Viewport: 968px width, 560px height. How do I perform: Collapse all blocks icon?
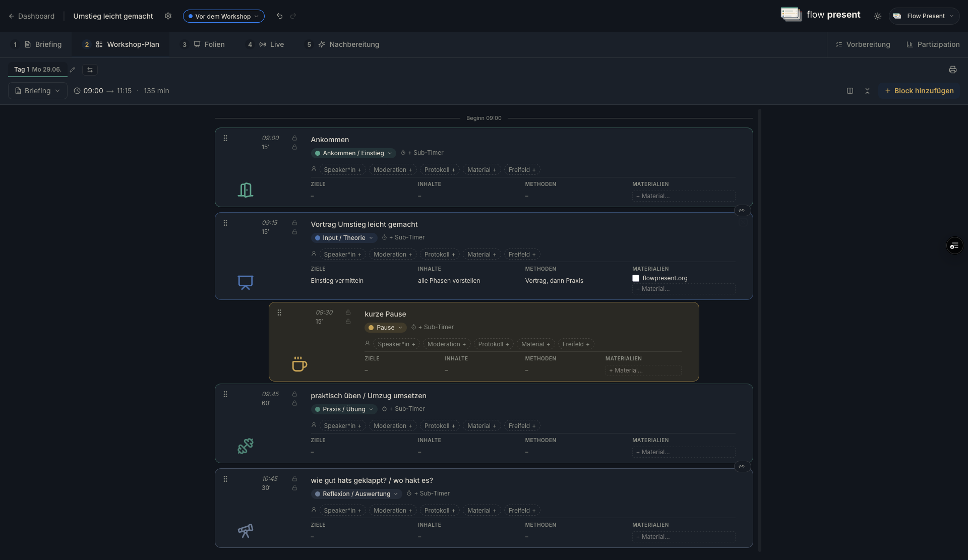[867, 91]
